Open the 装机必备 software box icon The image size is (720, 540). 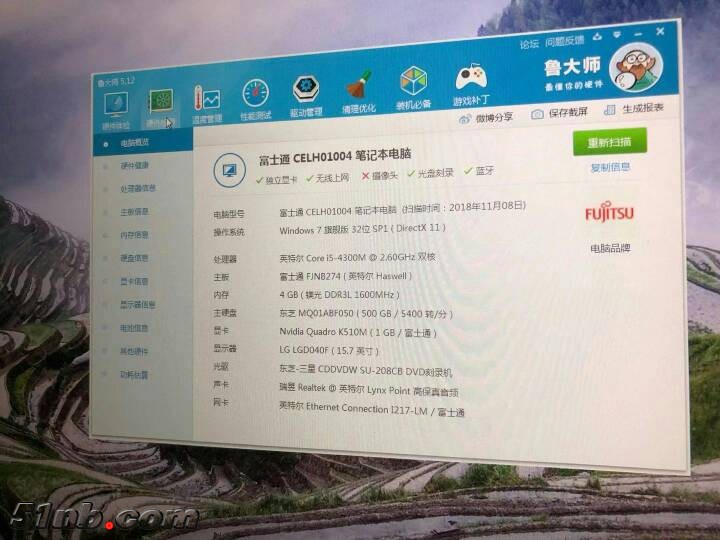(x=413, y=87)
